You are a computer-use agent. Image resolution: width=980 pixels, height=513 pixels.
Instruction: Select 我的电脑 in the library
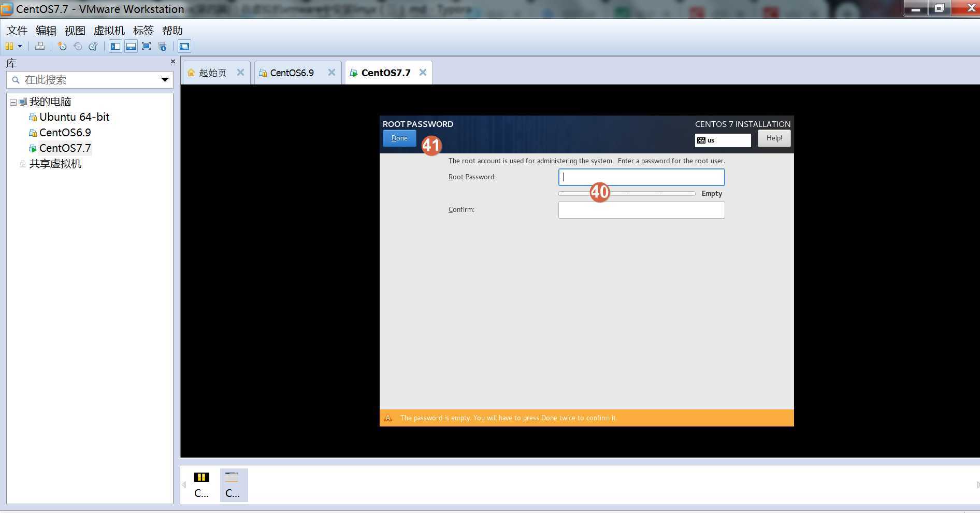point(50,102)
